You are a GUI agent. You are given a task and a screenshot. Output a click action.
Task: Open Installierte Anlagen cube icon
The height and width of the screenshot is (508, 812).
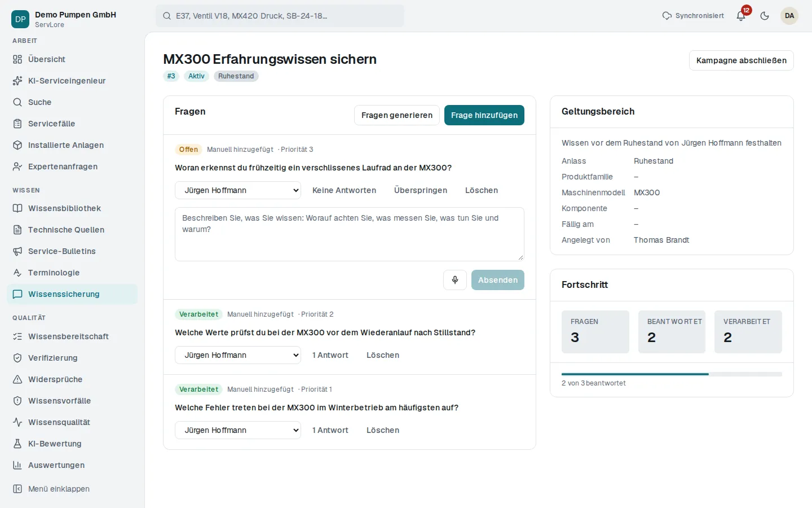(x=17, y=145)
